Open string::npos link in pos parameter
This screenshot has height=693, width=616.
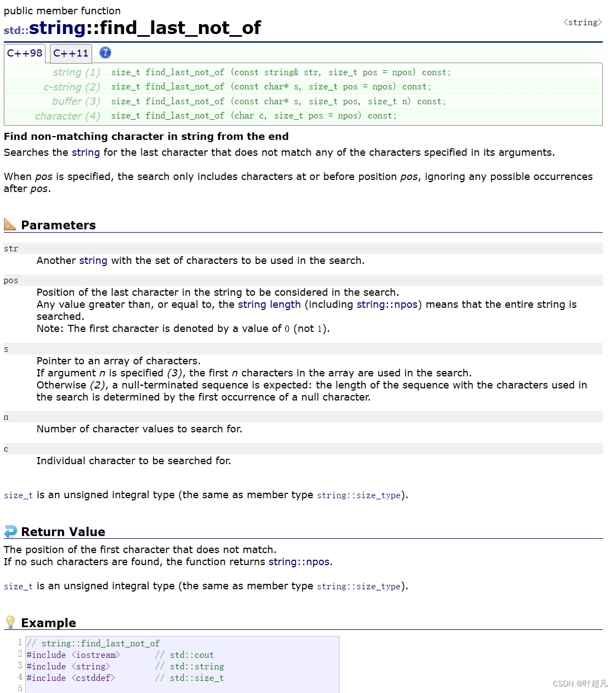(387, 305)
